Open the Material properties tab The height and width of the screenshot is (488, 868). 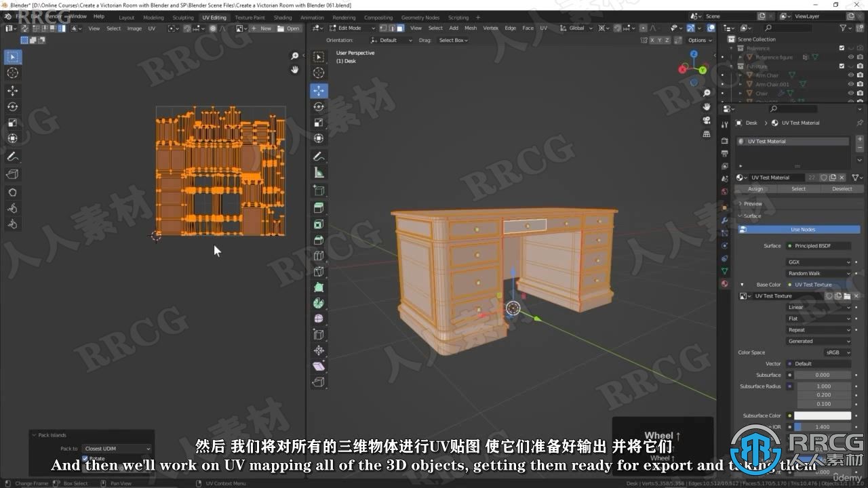[725, 283]
